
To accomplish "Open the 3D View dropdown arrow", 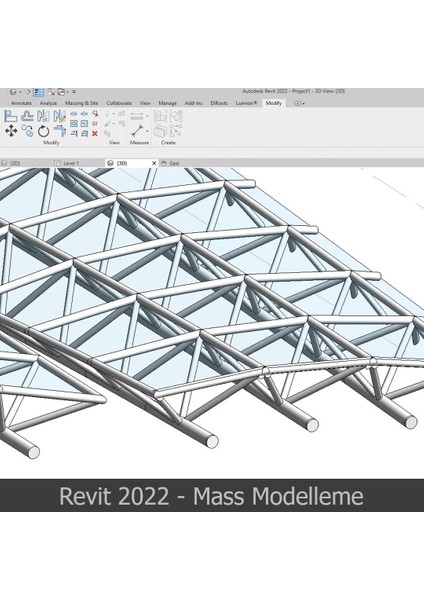I will pyautogui.click(x=20, y=92).
